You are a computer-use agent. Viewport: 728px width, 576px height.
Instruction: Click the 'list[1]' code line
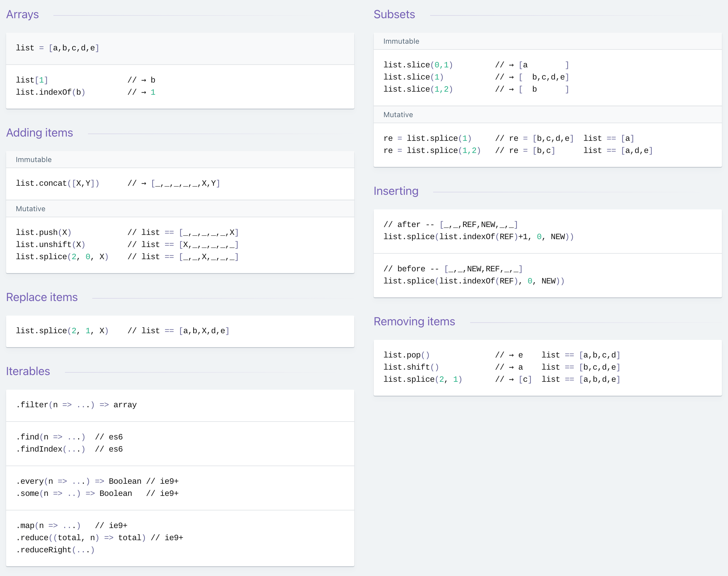[86, 80]
